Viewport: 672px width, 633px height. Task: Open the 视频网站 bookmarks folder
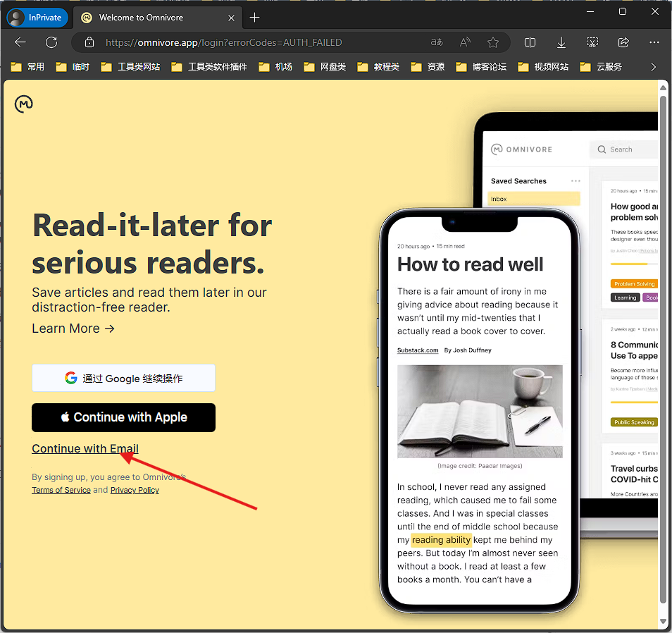click(543, 67)
